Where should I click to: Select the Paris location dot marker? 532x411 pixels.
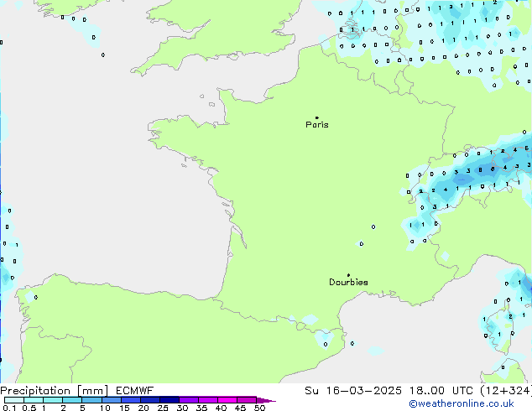pyautogui.click(x=317, y=117)
